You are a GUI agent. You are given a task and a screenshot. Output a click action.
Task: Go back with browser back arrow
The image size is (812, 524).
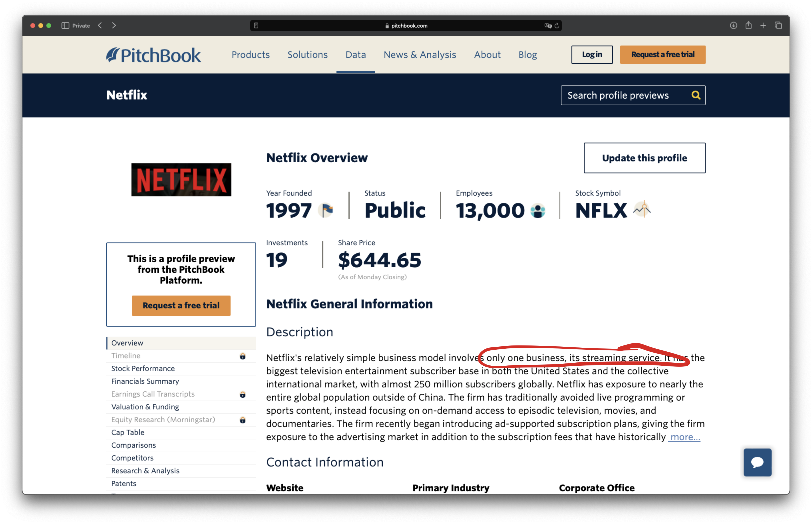[x=100, y=26]
